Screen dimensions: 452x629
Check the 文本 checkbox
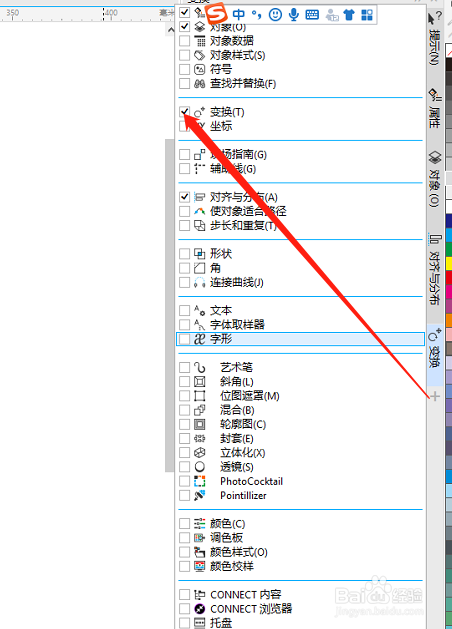pyautogui.click(x=184, y=310)
